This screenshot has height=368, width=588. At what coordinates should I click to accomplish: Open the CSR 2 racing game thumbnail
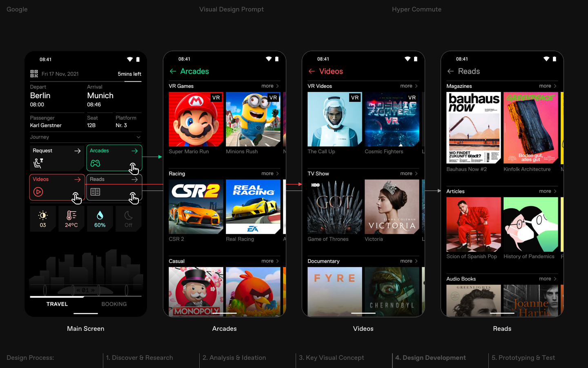[196, 206]
